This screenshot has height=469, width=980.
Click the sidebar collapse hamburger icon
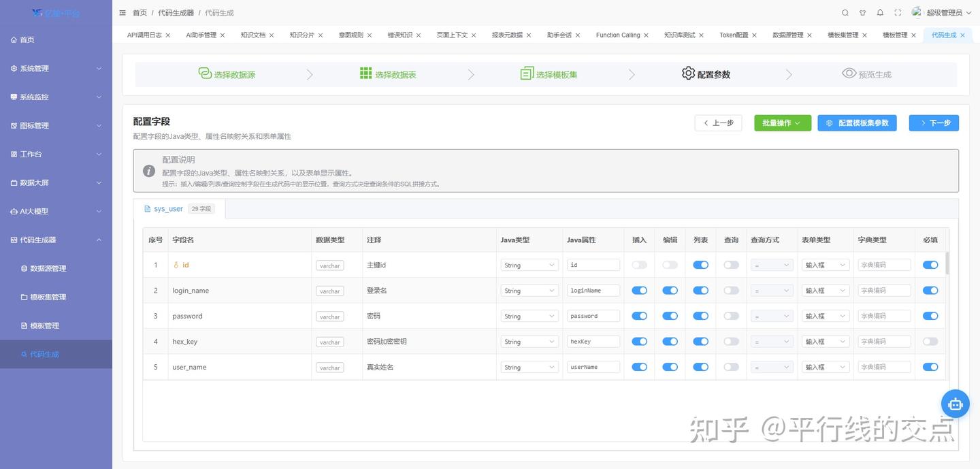coord(122,13)
